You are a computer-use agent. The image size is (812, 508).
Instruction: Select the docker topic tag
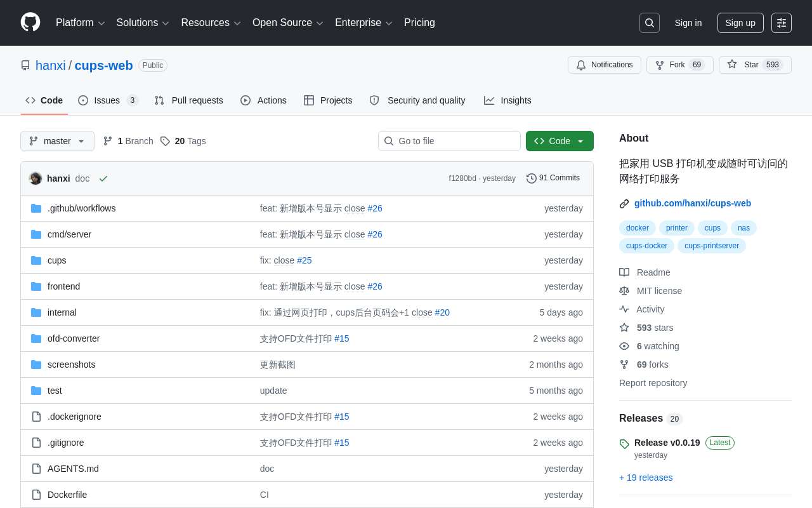pos(638,228)
